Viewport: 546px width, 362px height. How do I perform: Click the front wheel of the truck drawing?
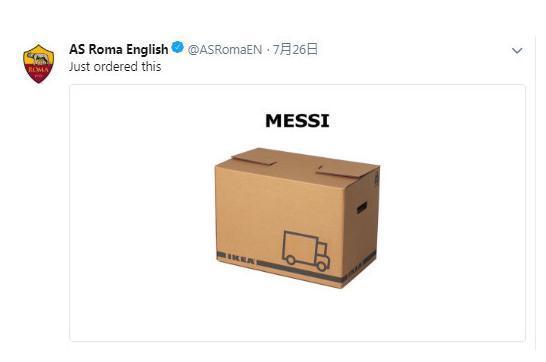click(x=322, y=266)
